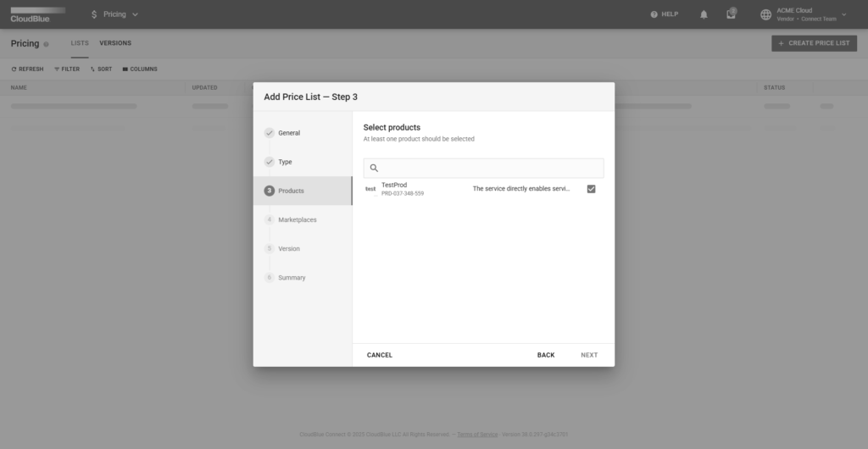Open the Terms of Service link

point(477,435)
